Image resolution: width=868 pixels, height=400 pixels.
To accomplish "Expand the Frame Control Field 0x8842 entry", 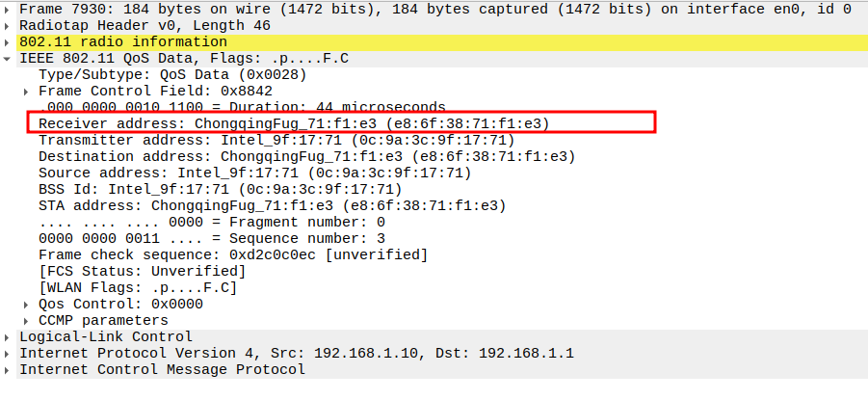I will tap(28, 92).
